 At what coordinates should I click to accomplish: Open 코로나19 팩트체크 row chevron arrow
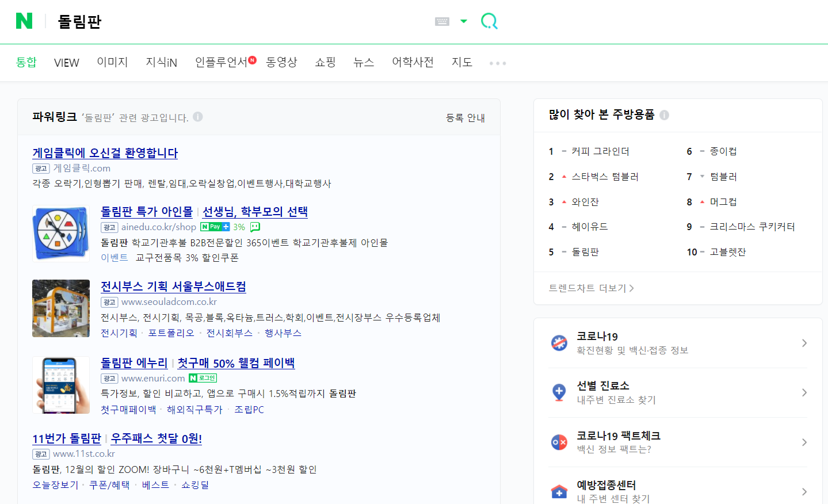(804, 442)
